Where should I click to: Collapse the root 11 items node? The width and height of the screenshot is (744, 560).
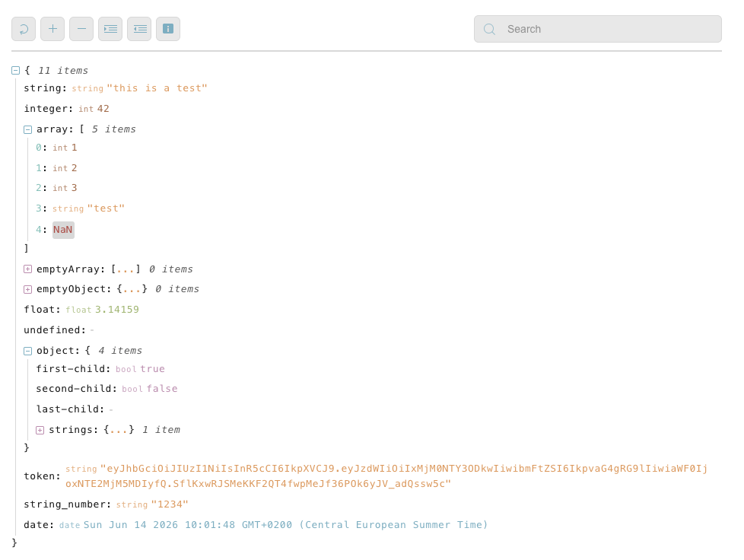coord(16,71)
